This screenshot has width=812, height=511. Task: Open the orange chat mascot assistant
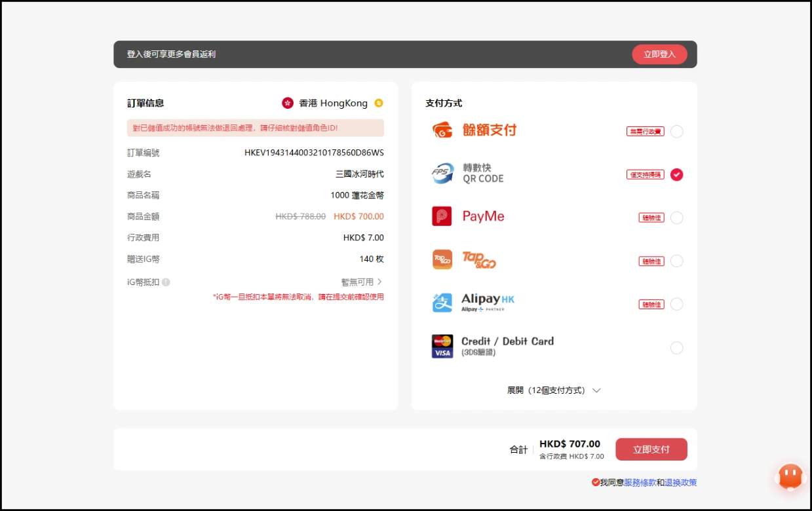(x=790, y=478)
